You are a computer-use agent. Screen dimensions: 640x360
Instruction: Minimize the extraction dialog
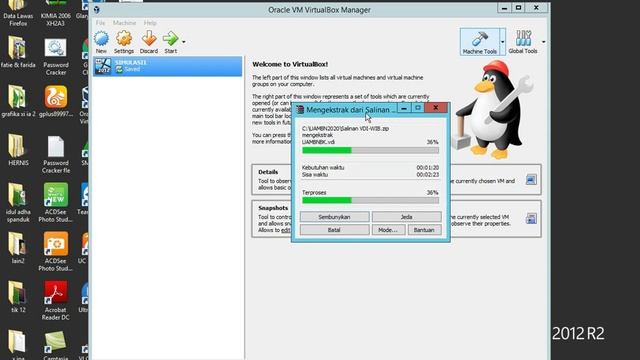(x=404, y=108)
